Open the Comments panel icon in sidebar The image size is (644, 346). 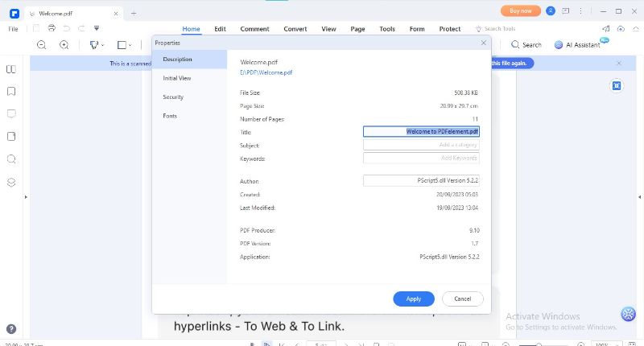(x=11, y=113)
